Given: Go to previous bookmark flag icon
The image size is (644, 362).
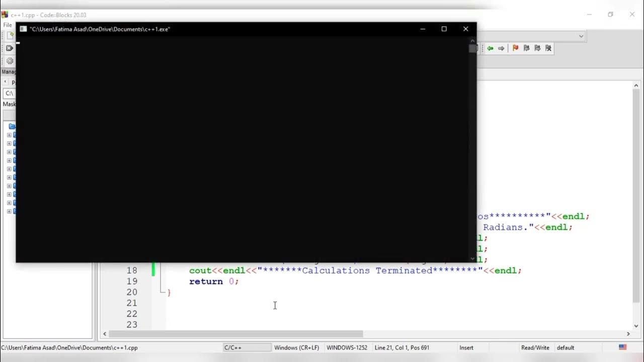Looking at the screenshot, I should tap(526, 48).
